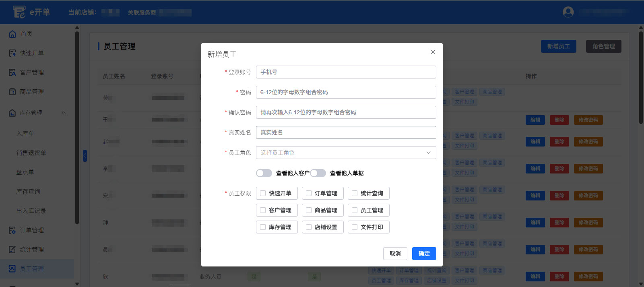The image size is (644, 287).
Task: Open 入库单 in the sidebar
Action: coord(25,134)
